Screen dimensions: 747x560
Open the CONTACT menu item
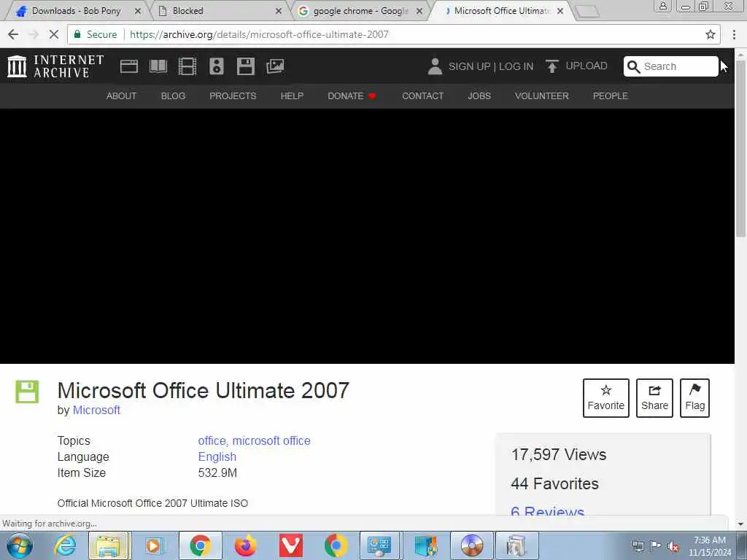click(x=422, y=96)
